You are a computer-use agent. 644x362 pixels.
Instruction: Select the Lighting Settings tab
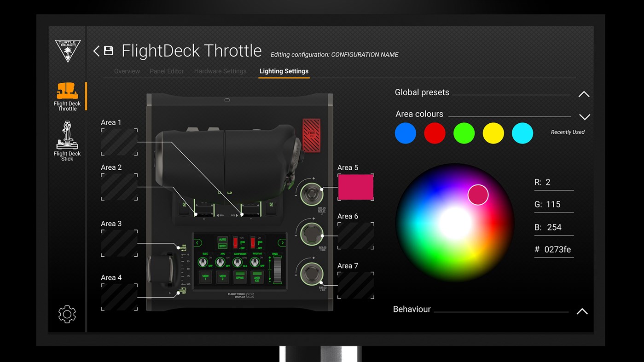(284, 71)
